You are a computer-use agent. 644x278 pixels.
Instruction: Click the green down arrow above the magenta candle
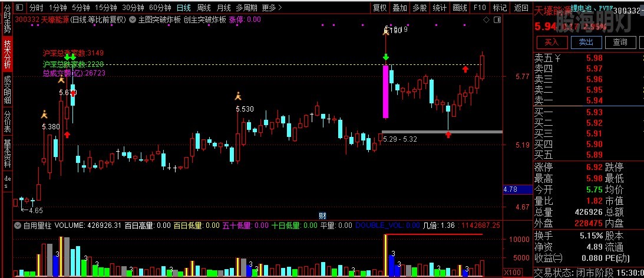(x=385, y=57)
